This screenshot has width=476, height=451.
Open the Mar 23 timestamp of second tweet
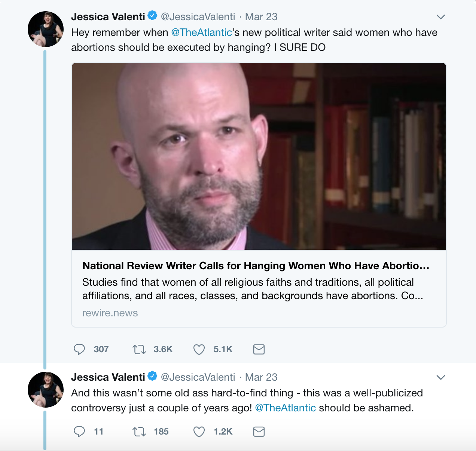coord(261,377)
